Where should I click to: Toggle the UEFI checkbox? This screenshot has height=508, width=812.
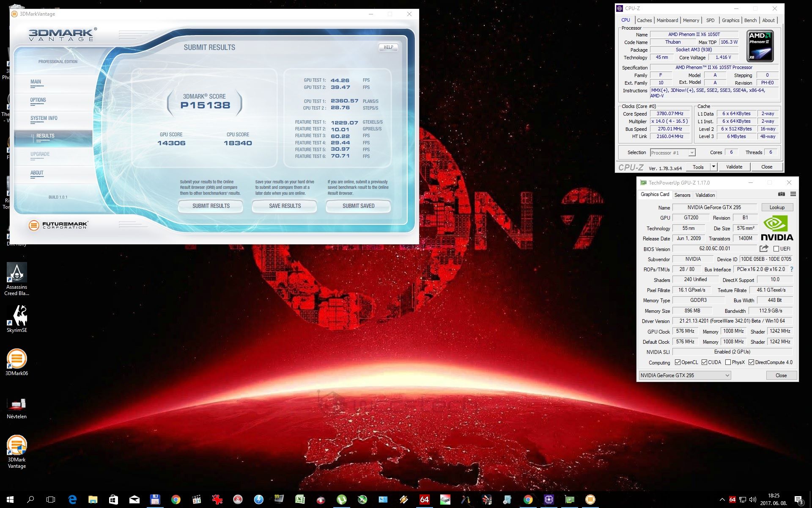tap(776, 249)
